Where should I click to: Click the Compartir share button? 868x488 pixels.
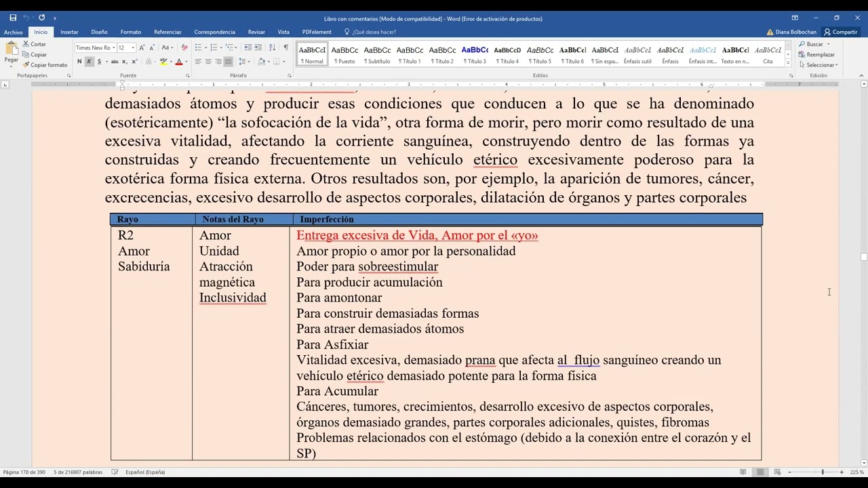pos(840,32)
